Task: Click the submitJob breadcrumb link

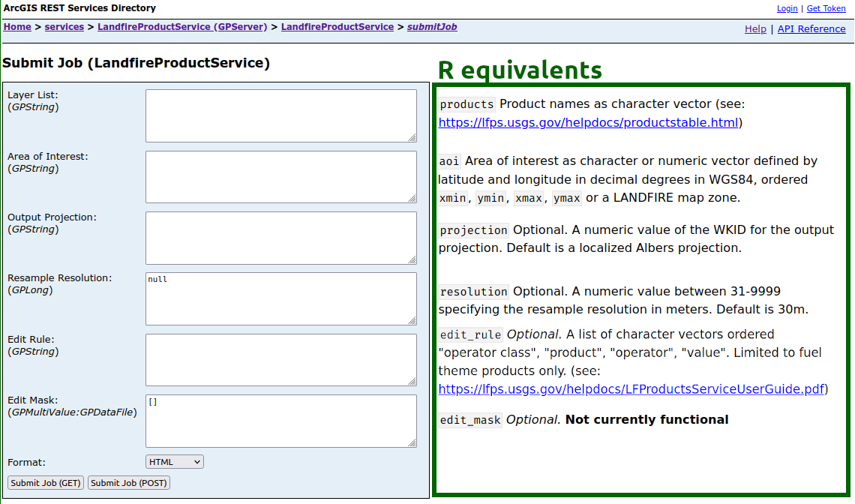Action: [x=432, y=27]
